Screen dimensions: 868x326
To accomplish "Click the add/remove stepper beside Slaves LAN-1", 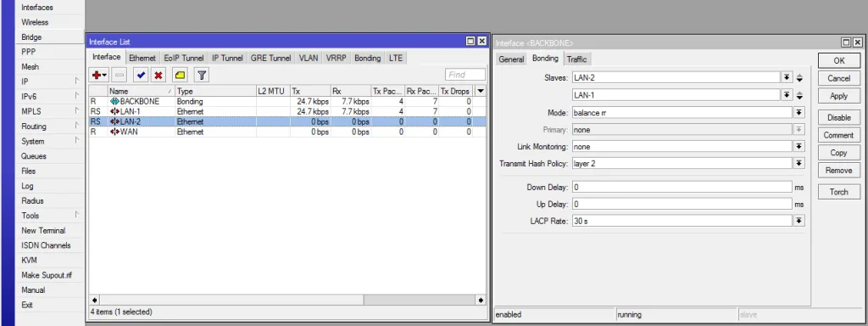I will pyautogui.click(x=799, y=95).
